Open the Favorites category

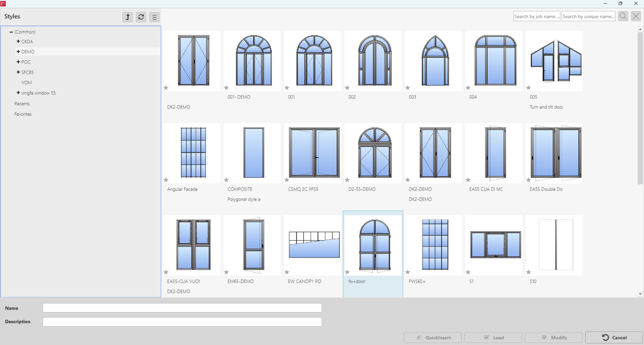point(23,114)
